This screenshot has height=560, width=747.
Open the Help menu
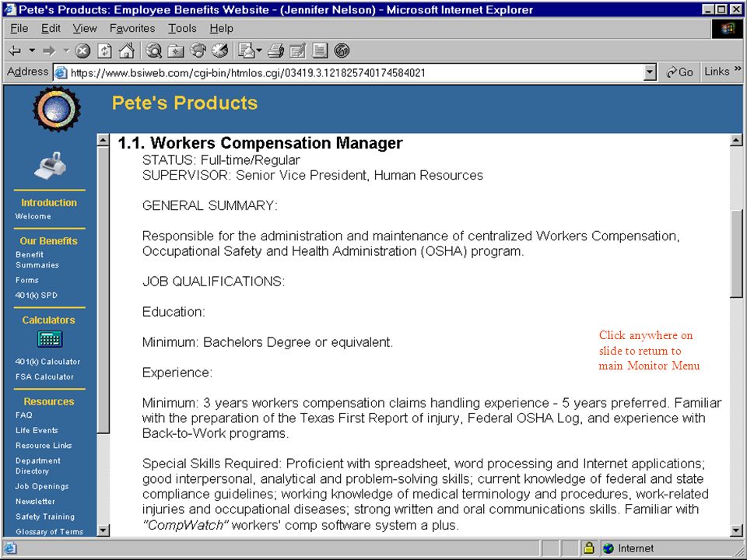coord(222,29)
